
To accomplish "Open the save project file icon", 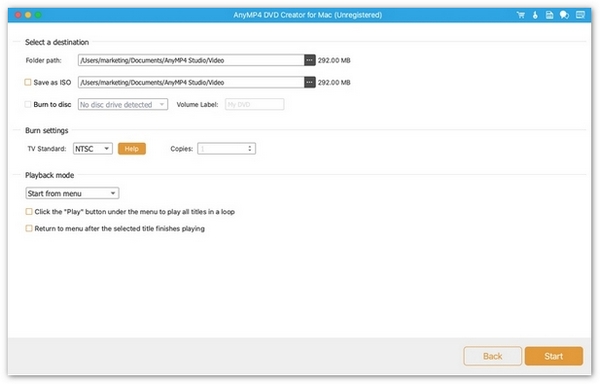I will point(549,15).
